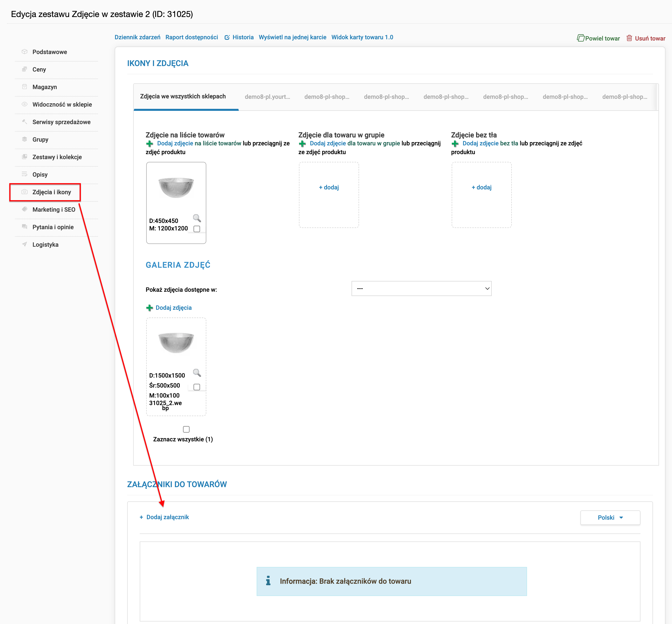Click the icon beside Zestawy i kolekcje

24,157
